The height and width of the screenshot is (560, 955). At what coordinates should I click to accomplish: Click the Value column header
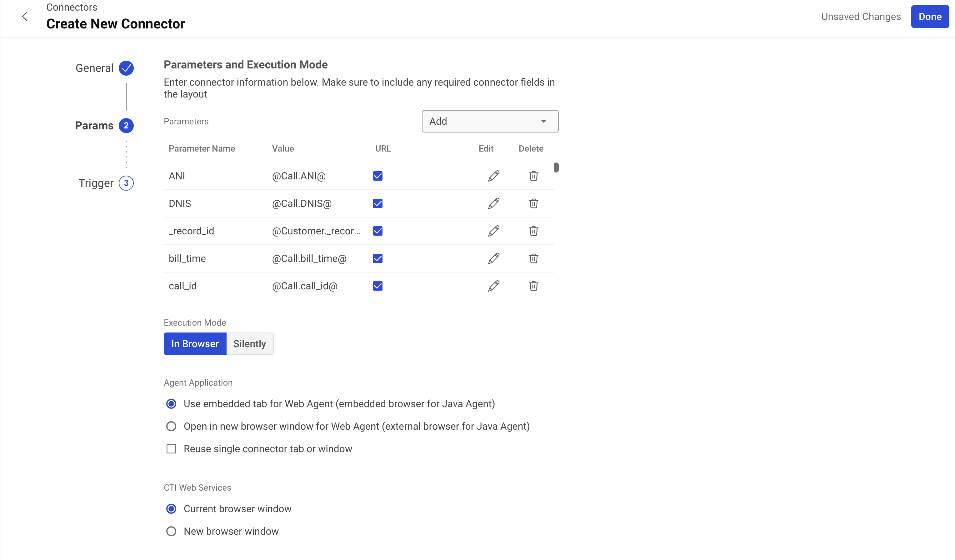(283, 148)
